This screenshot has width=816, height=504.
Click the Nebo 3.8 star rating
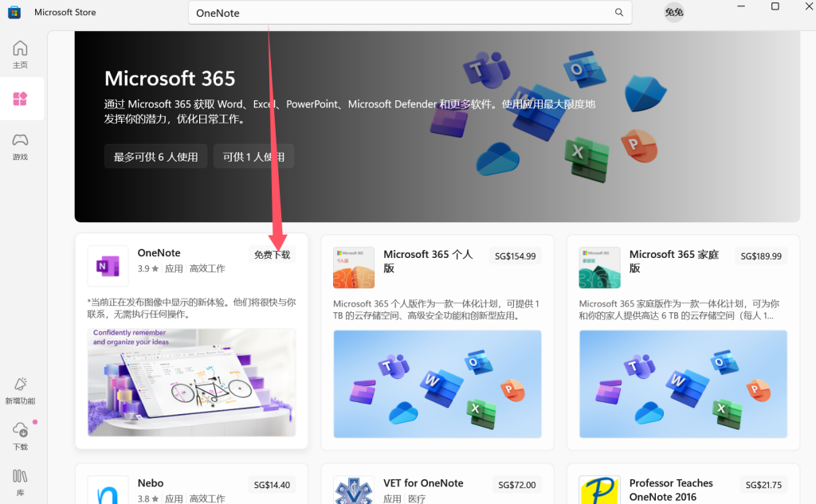click(x=147, y=498)
